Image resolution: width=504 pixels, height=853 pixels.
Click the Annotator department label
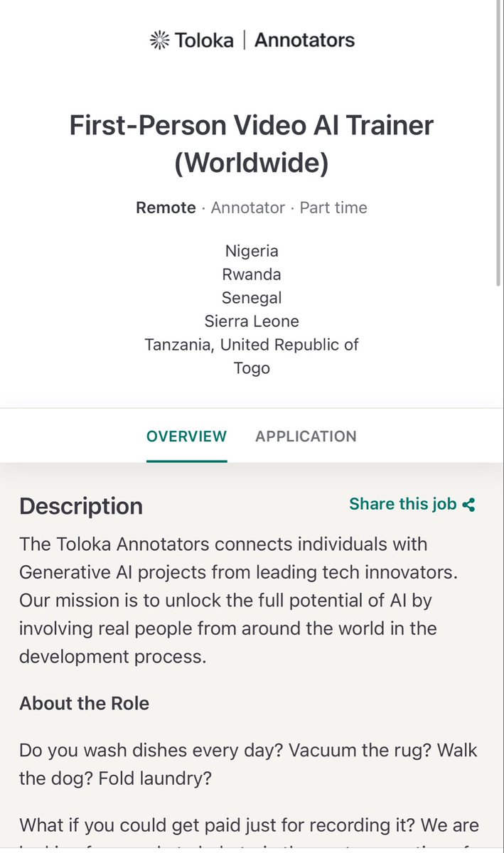248,208
